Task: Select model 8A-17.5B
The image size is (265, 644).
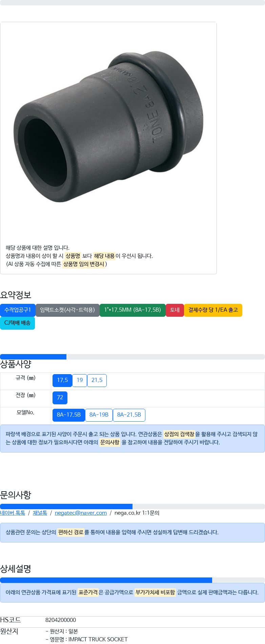Action: 69,415
